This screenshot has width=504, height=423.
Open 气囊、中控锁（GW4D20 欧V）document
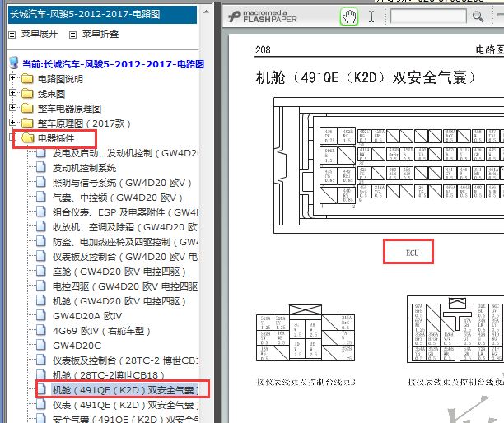pyautogui.click(x=118, y=198)
